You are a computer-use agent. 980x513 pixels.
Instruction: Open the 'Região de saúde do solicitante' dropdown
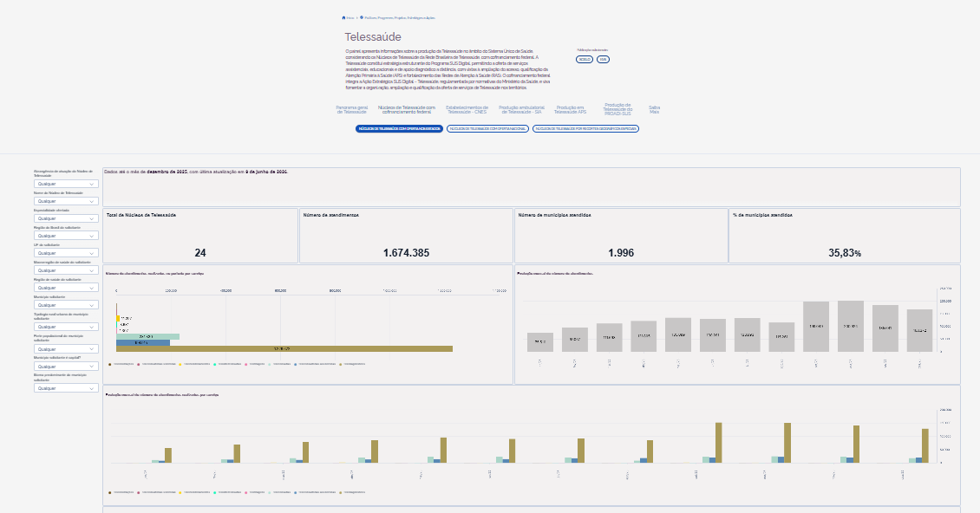pyautogui.click(x=66, y=288)
